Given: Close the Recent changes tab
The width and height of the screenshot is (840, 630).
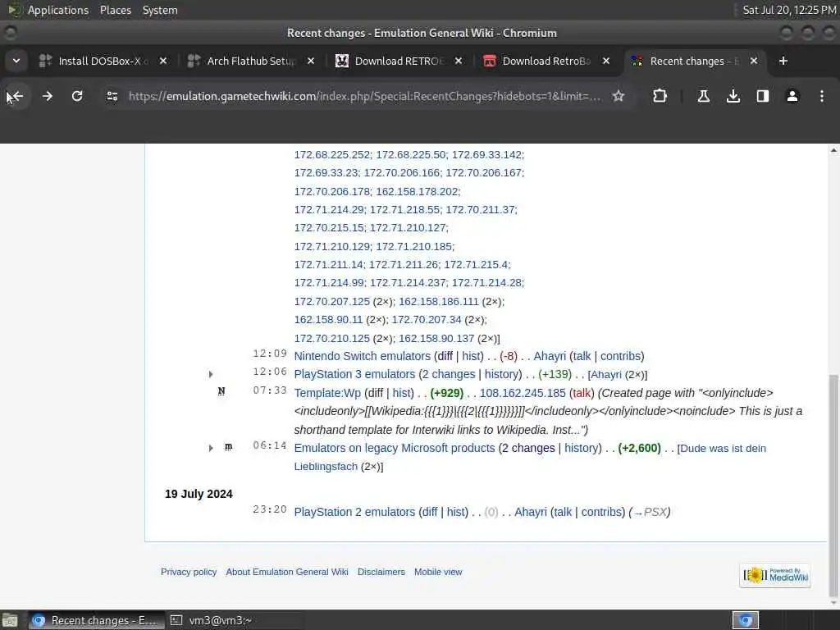Looking at the screenshot, I should (754, 61).
